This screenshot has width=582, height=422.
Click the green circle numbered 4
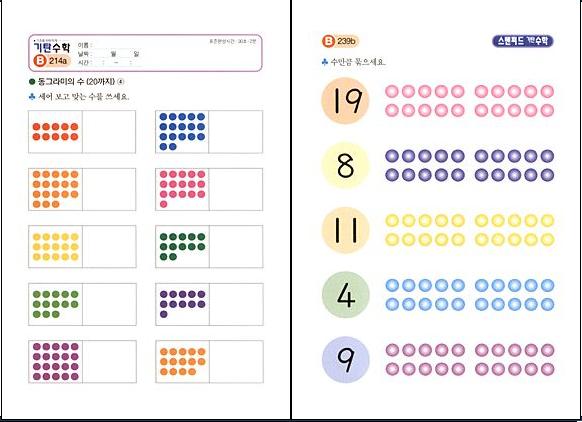[345, 295]
